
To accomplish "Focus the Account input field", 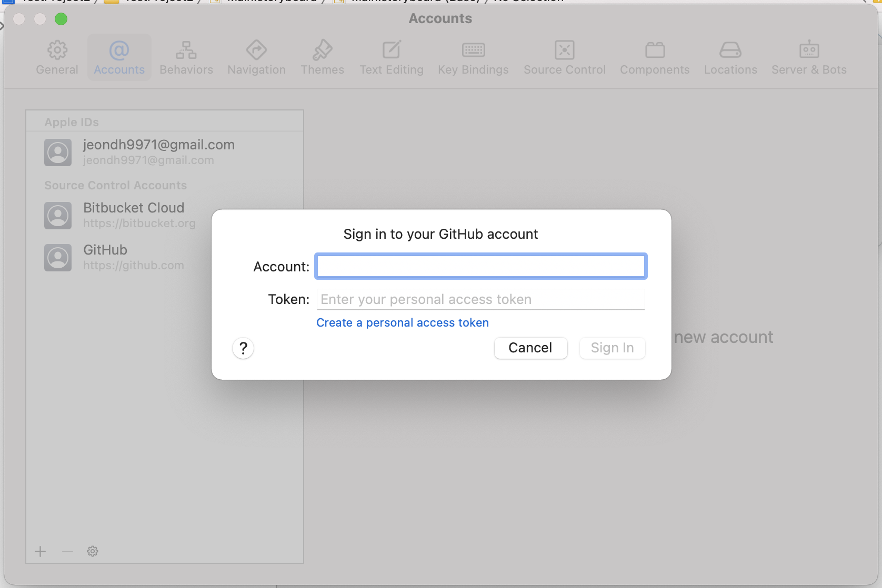I will point(481,266).
